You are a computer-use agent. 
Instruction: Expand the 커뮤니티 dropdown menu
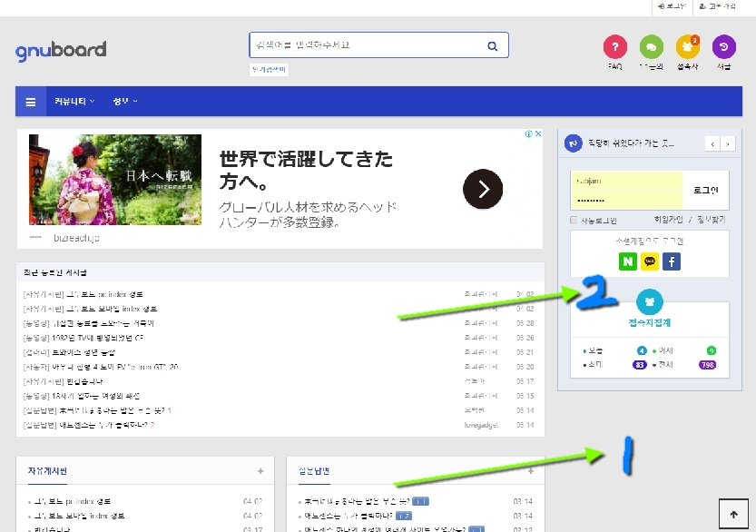click(x=74, y=102)
